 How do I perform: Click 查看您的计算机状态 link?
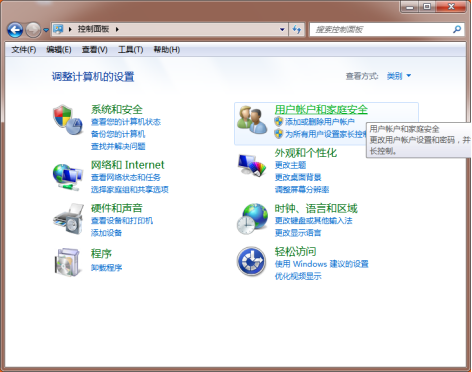click(x=126, y=122)
